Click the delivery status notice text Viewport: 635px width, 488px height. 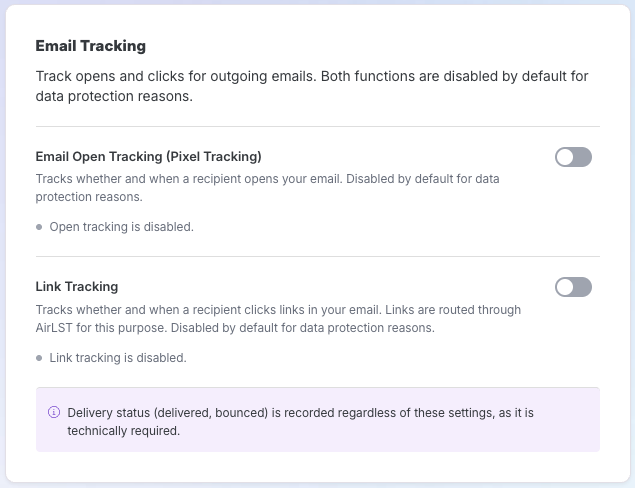[300, 421]
